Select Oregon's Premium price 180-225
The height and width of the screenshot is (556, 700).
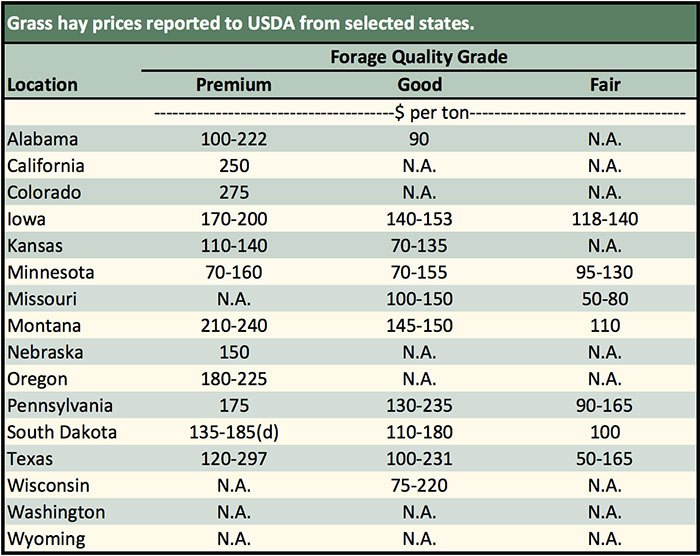pyautogui.click(x=233, y=379)
